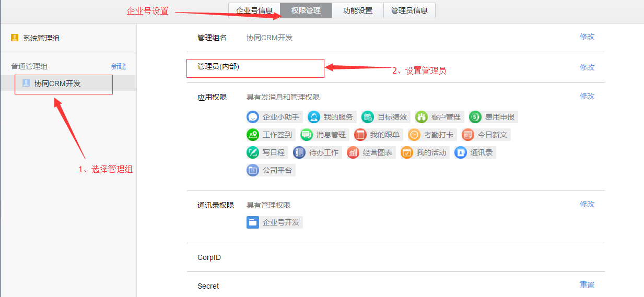Select 系统管理组 in the sidebar
This screenshot has height=297, width=644.
coord(41,38)
